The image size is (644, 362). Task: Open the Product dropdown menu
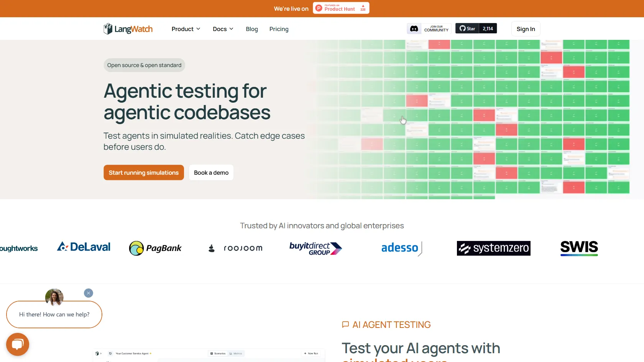[x=186, y=29]
